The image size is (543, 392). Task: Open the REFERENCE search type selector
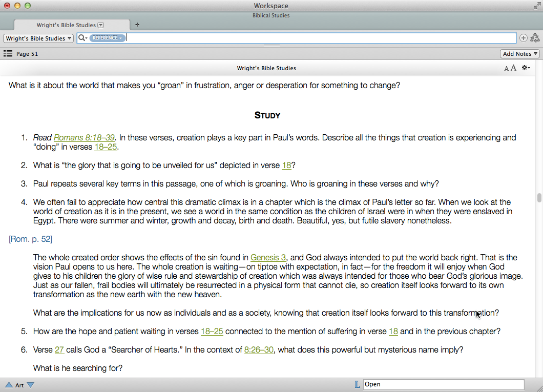click(108, 38)
